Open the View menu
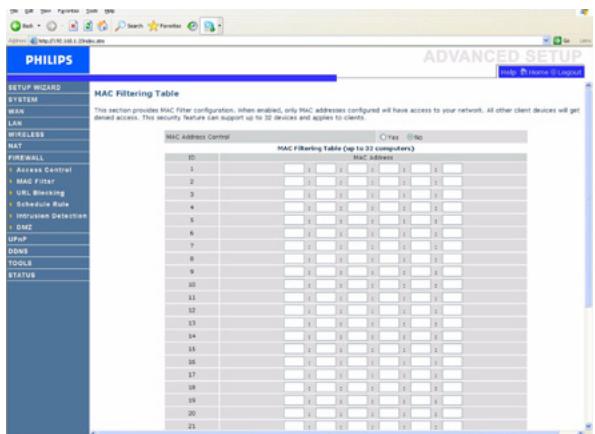 46,11
